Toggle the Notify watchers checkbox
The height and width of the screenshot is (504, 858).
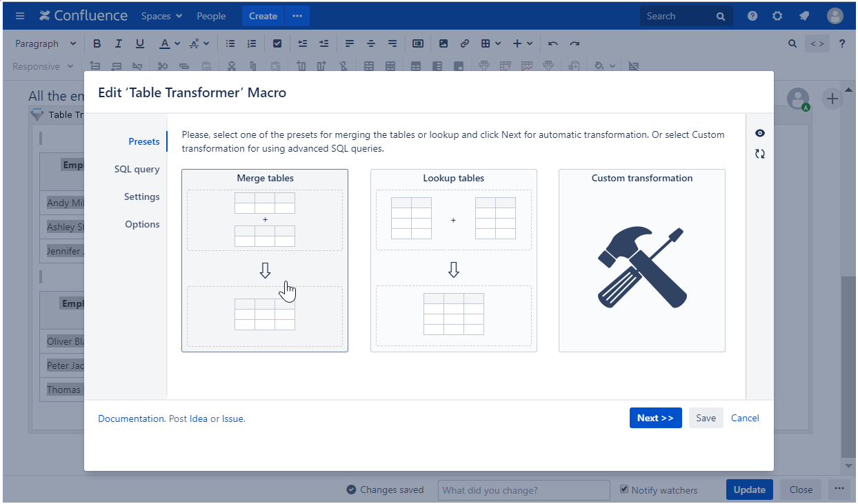coord(624,490)
